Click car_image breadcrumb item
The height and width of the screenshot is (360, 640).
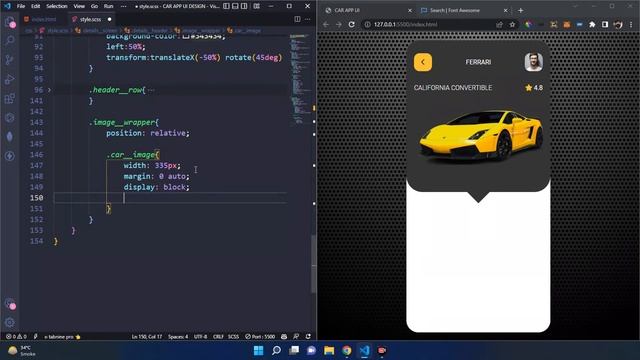click(244, 31)
